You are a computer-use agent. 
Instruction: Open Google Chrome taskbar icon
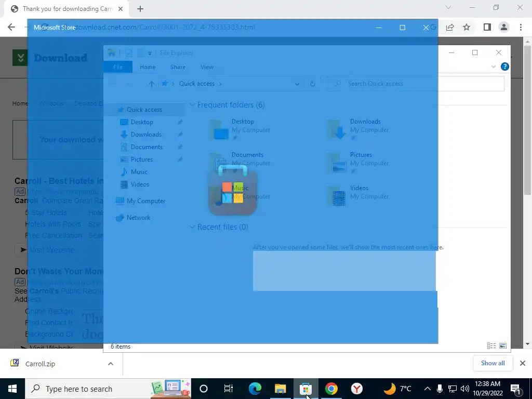click(x=331, y=389)
